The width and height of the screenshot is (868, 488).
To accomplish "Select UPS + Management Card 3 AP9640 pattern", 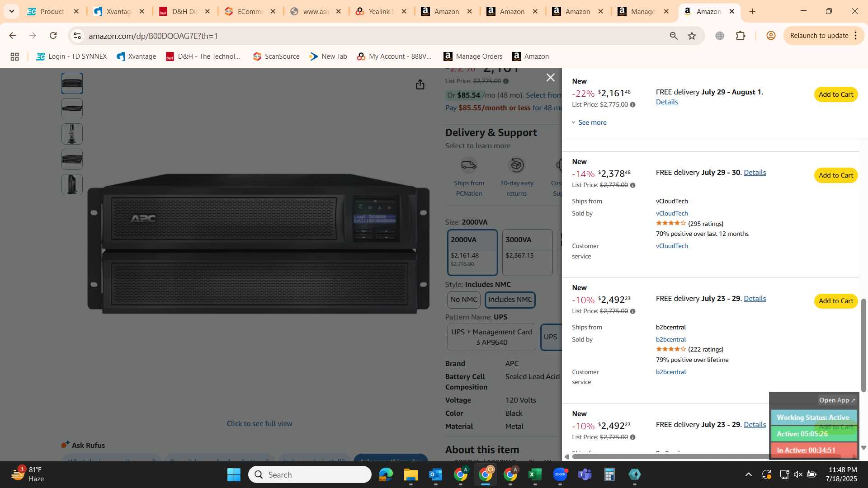I will [x=491, y=337].
